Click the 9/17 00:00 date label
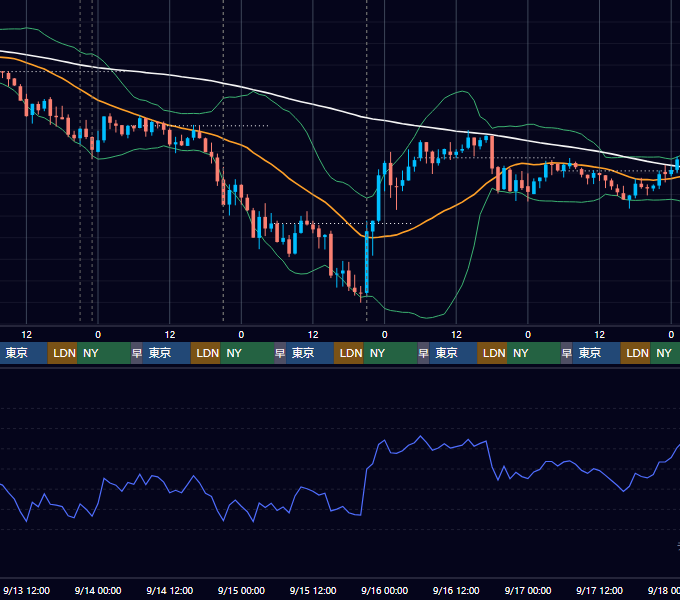 (528, 590)
